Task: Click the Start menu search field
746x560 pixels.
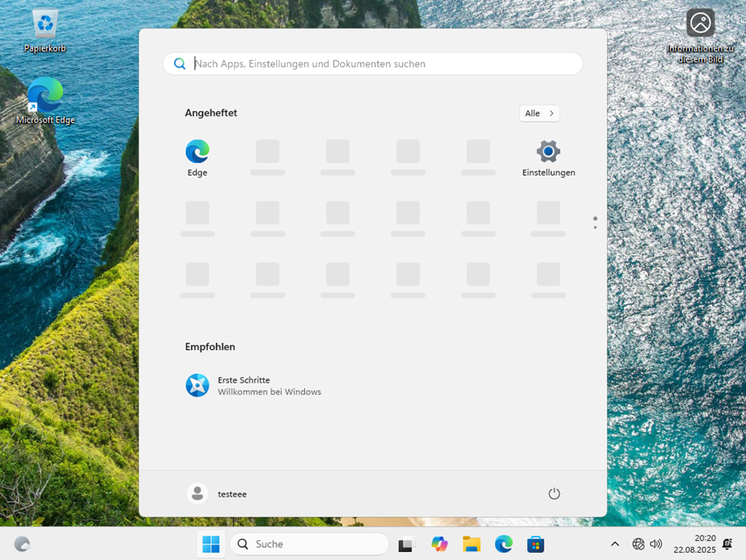Action: (373, 64)
